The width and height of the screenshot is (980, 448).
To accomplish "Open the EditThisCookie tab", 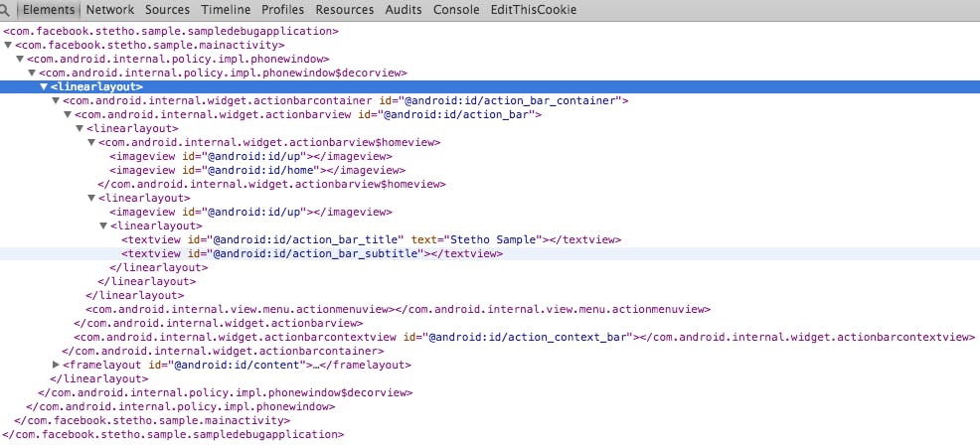I will pos(533,10).
